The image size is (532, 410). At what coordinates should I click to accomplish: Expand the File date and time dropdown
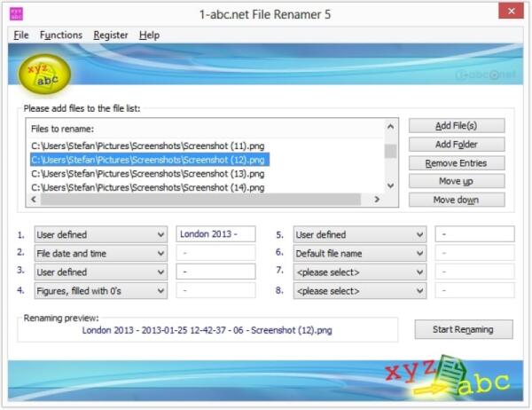[99, 253]
